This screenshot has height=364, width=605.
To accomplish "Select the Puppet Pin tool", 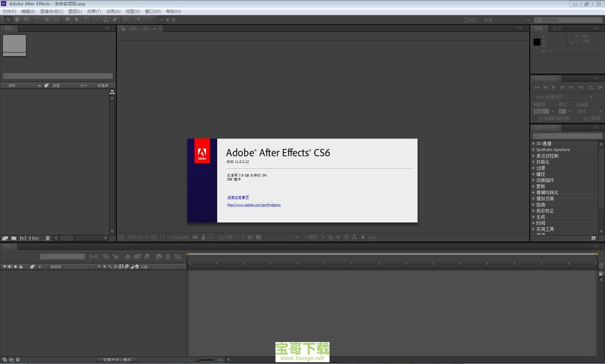I will (139, 20).
